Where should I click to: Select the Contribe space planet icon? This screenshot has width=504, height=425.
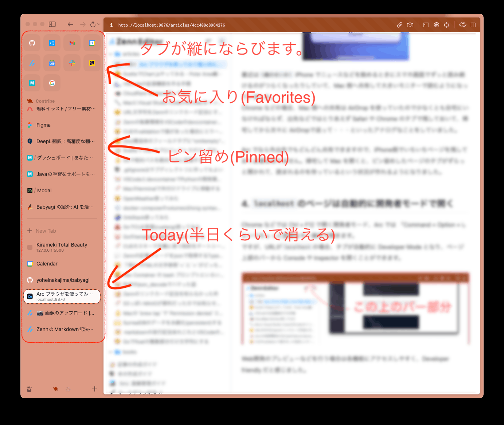coord(56,389)
